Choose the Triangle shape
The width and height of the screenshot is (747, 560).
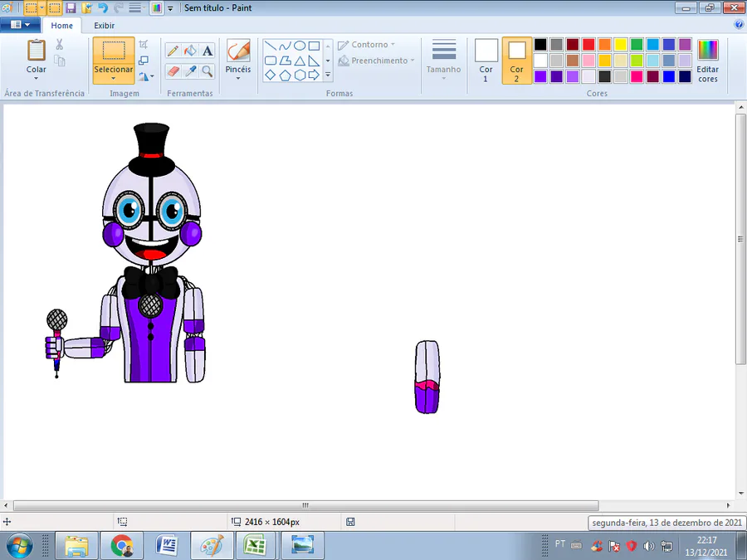300,61
